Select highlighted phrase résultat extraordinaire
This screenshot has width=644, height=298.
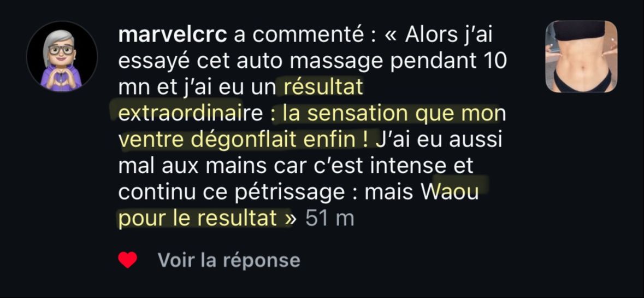(241, 101)
